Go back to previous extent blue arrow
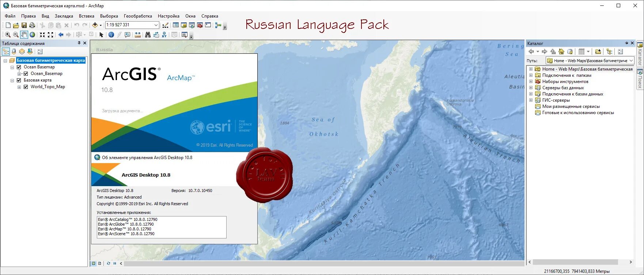644x275 pixels. point(61,35)
